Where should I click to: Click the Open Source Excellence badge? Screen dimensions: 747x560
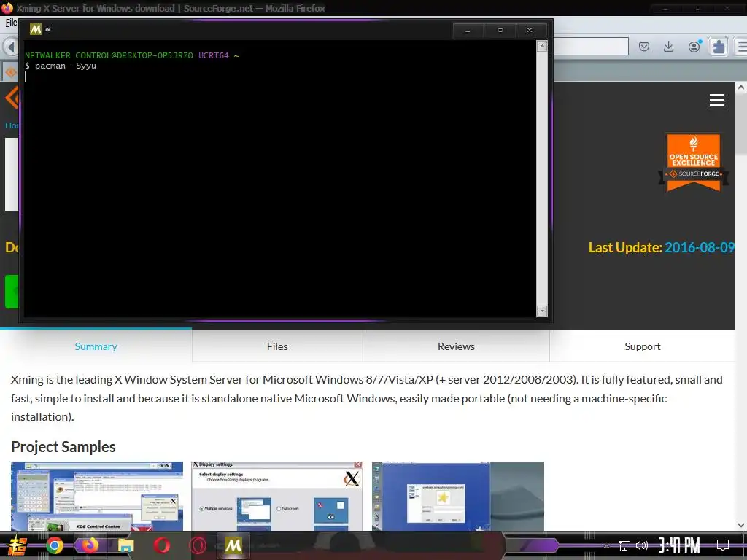(x=693, y=162)
